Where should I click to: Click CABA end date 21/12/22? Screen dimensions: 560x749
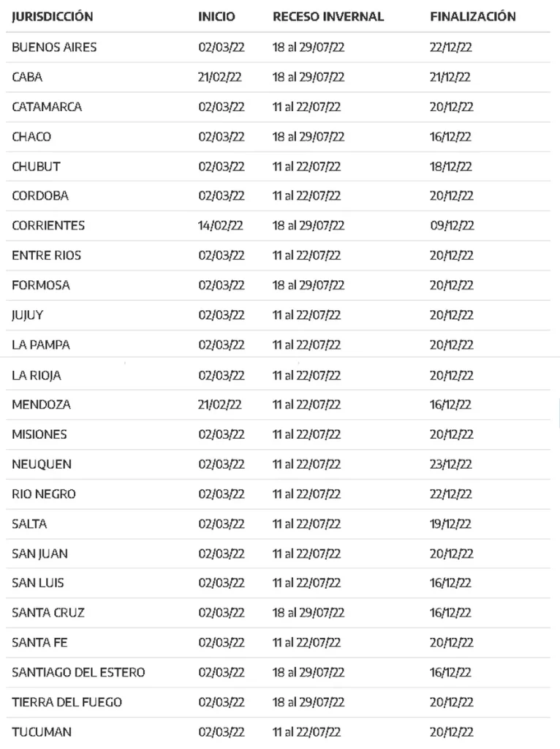click(450, 77)
